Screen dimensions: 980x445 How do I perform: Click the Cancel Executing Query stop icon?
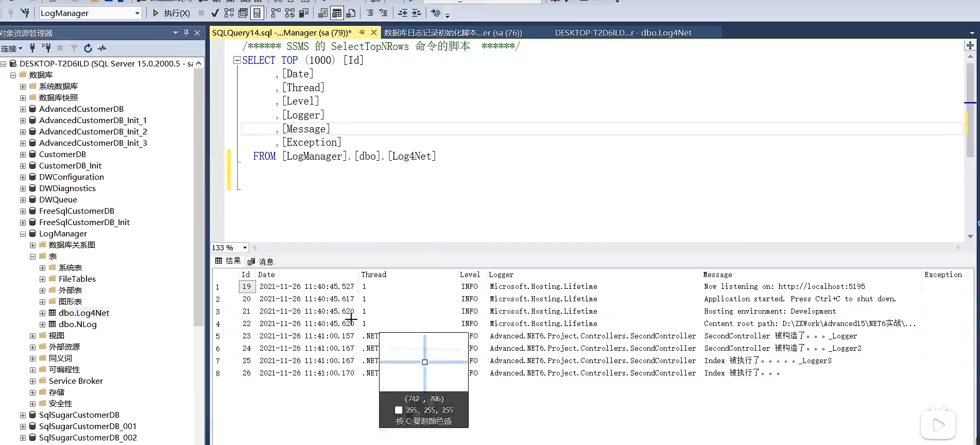point(201,13)
